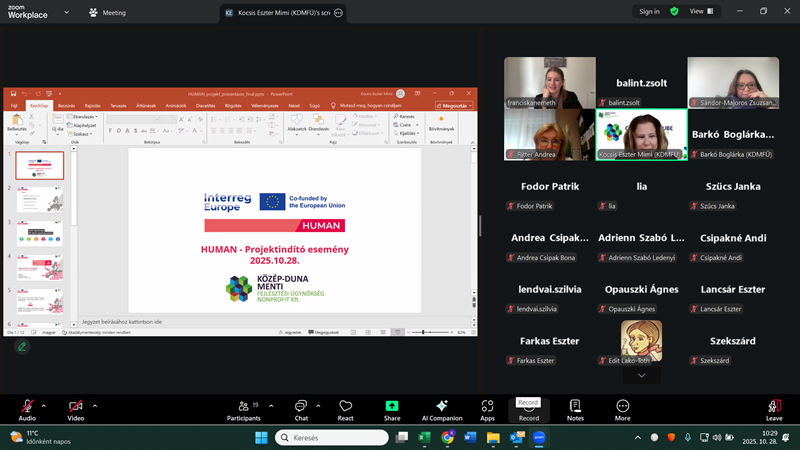Open AI Companion
Screen dimensions: 800x450
tap(441, 406)
